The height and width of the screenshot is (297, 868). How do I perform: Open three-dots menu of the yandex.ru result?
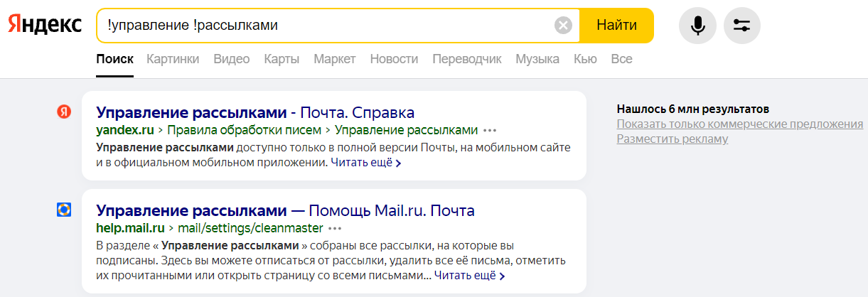click(x=490, y=131)
